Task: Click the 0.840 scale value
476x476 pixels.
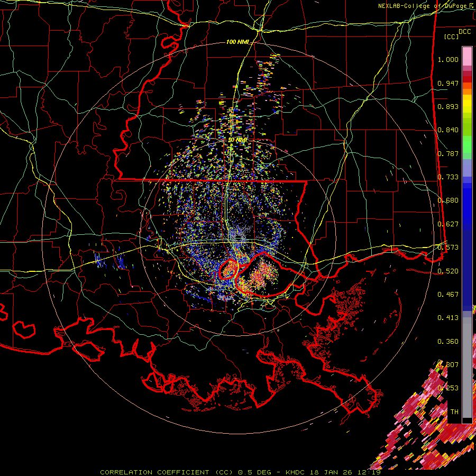Action: (x=448, y=130)
